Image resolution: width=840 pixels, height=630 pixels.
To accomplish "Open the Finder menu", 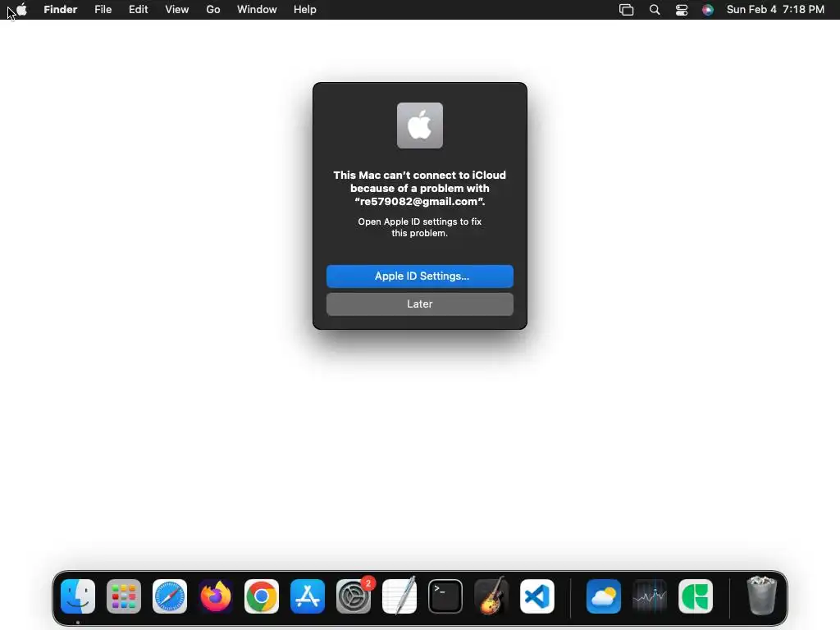I will pos(61,10).
